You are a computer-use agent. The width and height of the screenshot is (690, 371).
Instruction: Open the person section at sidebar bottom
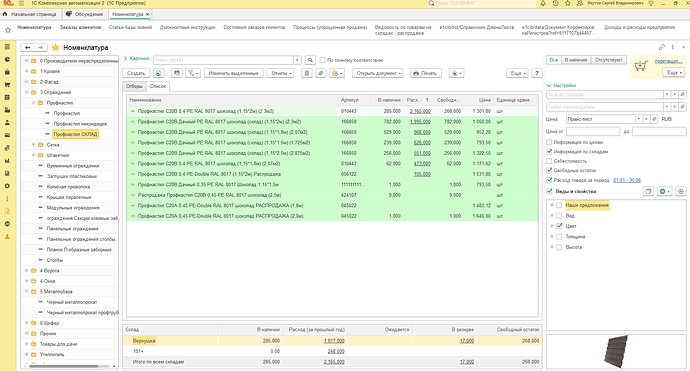[7, 237]
